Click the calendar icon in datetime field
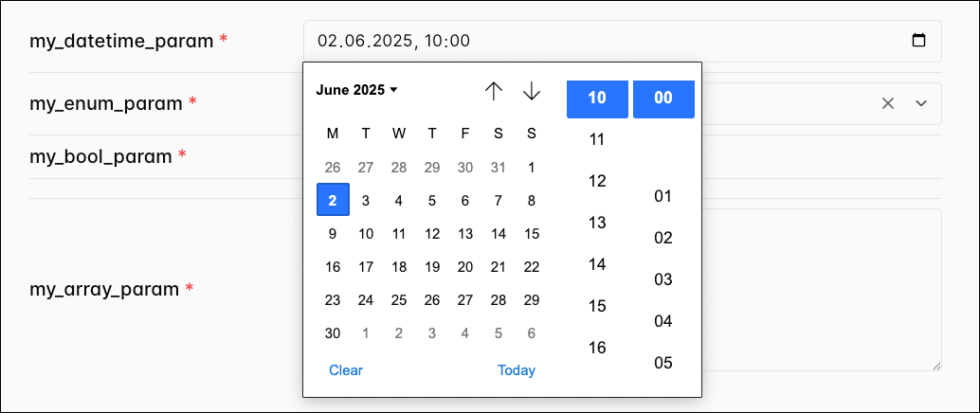Image resolution: width=980 pixels, height=413 pixels. 917,41
